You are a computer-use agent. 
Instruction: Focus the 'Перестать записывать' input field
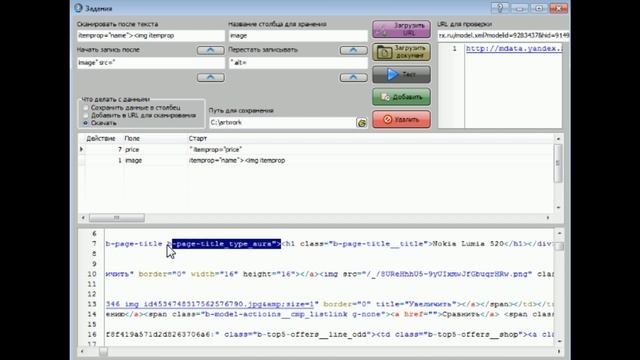[x=298, y=63]
